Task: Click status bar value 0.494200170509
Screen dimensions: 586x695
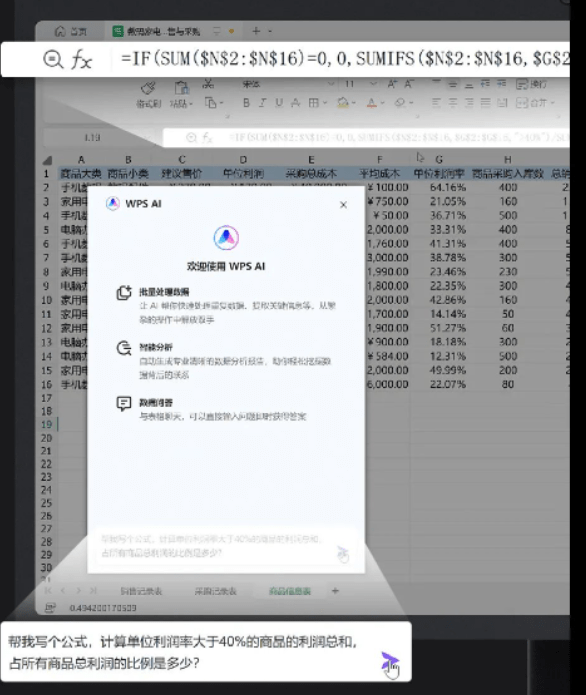Action: pyautogui.click(x=103, y=608)
